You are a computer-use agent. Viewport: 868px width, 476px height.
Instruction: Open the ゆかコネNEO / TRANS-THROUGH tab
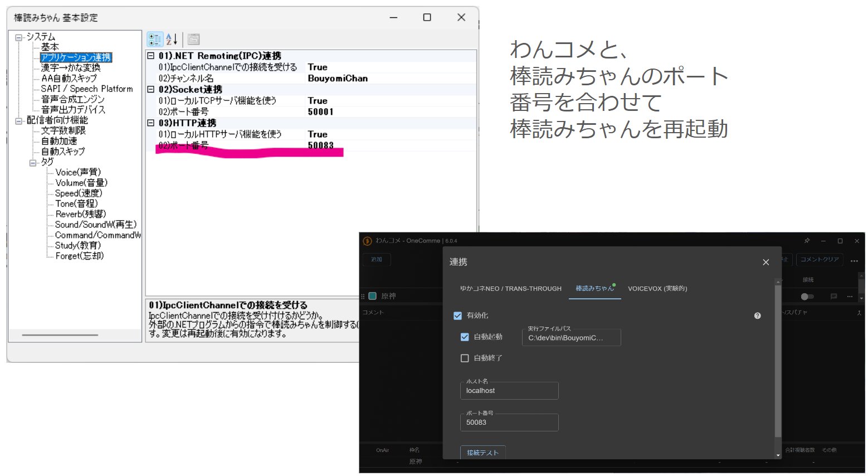[511, 289]
